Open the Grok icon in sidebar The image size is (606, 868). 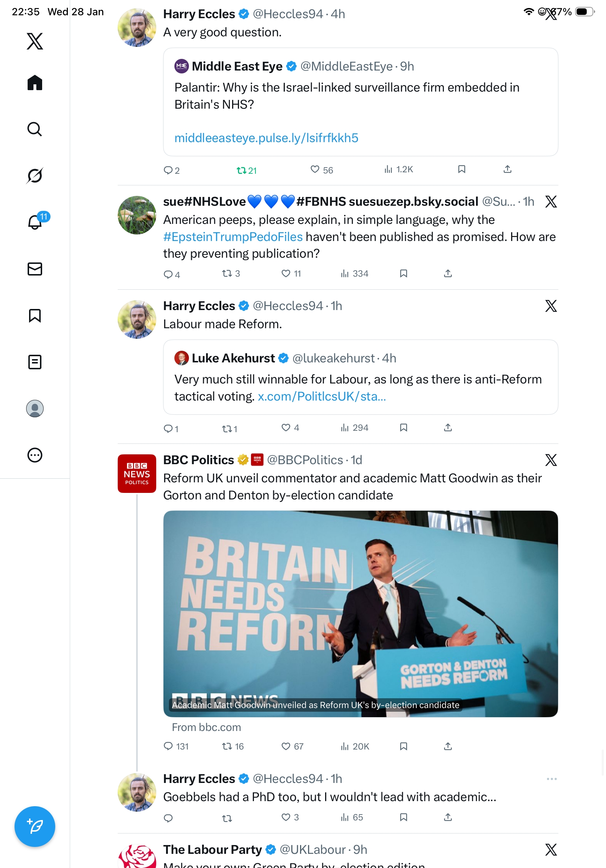point(35,176)
